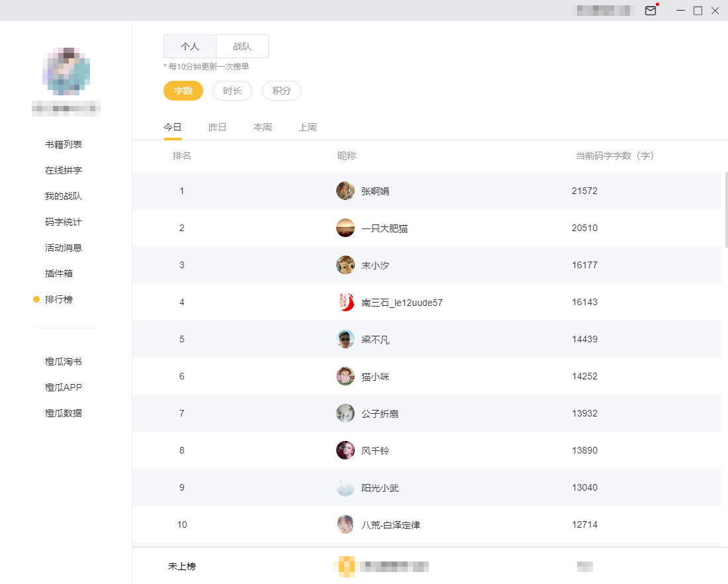The width and height of the screenshot is (728, 584).
Task: Open 码字统计 from the sidebar
Action: pos(64,222)
